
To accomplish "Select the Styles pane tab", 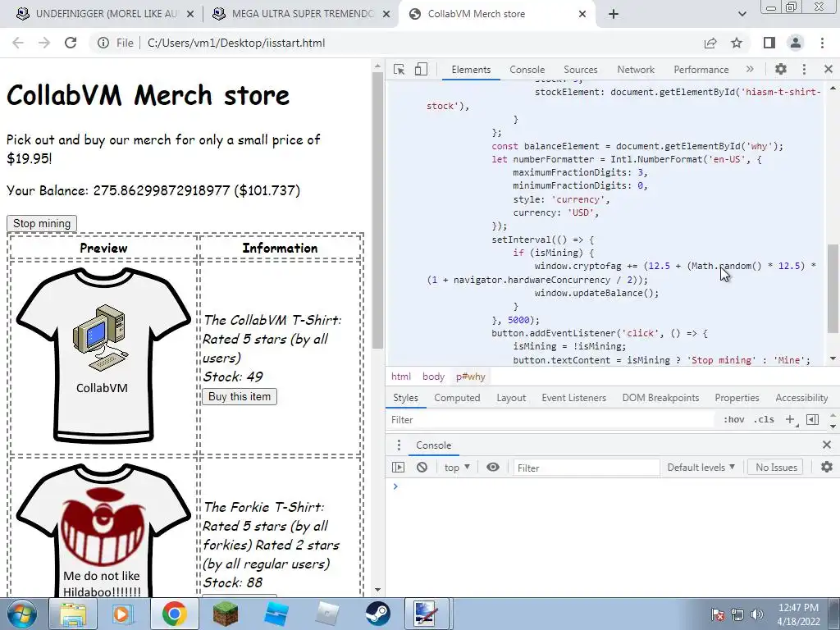I will [405, 398].
